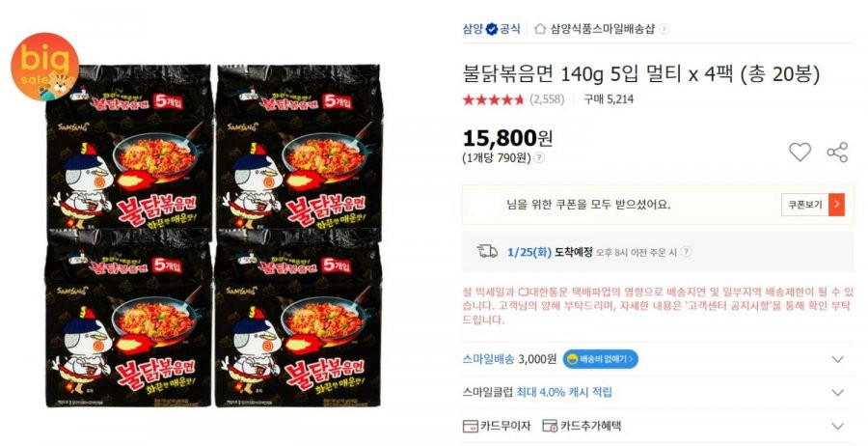The width and height of the screenshot is (868, 446).
Task: Click the house icon beside 삼양식품스마일배송샵
Action: click(540, 29)
